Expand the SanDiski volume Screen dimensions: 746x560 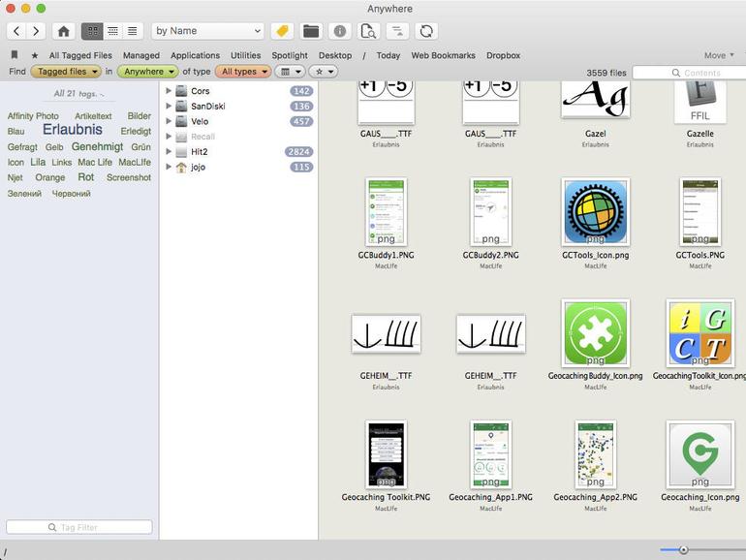click(169, 106)
